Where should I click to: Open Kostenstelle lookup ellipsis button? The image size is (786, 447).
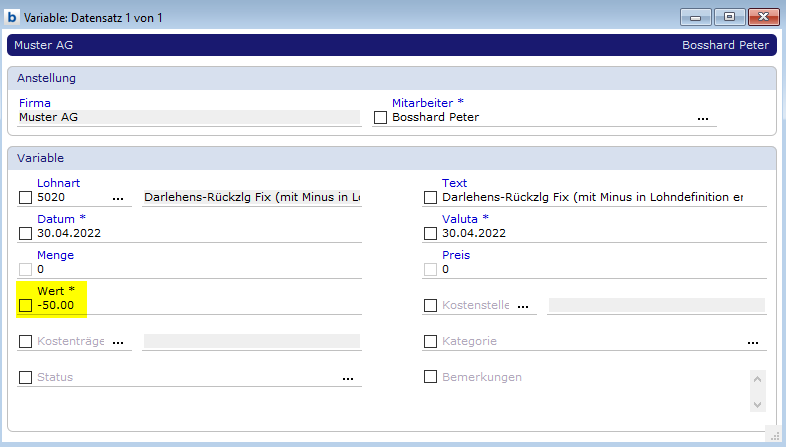(522, 306)
